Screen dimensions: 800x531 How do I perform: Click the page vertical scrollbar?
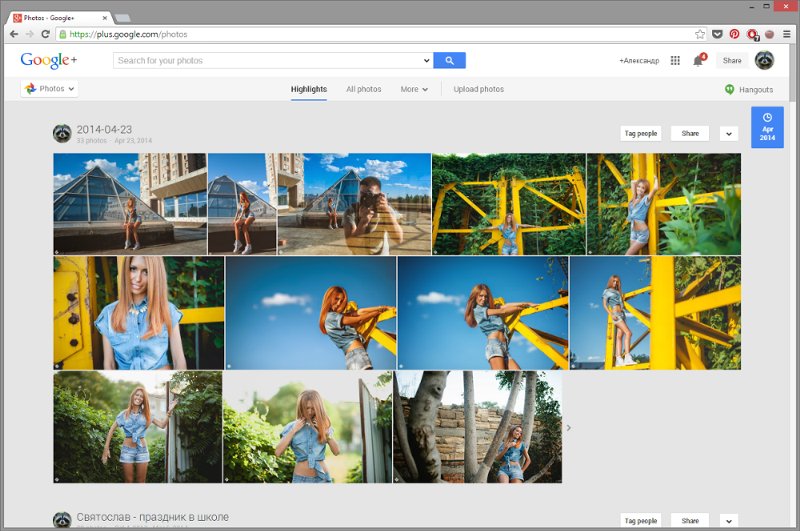(792, 71)
